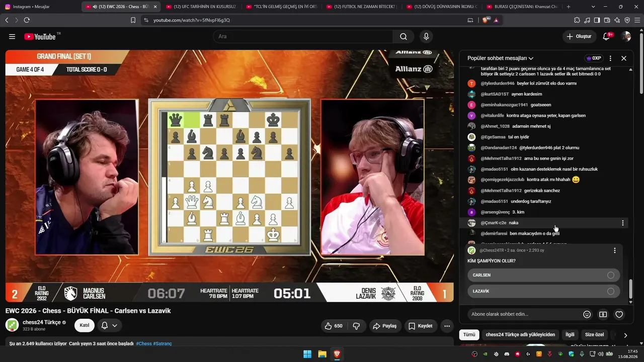
Task: Switch to the Instagram Mesajlar tab
Action: click(40, 7)
